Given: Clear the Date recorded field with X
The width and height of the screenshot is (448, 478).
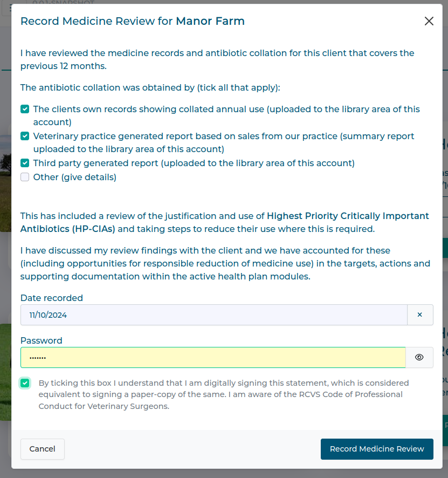Looking at the screenshot, I should (420, 315).
